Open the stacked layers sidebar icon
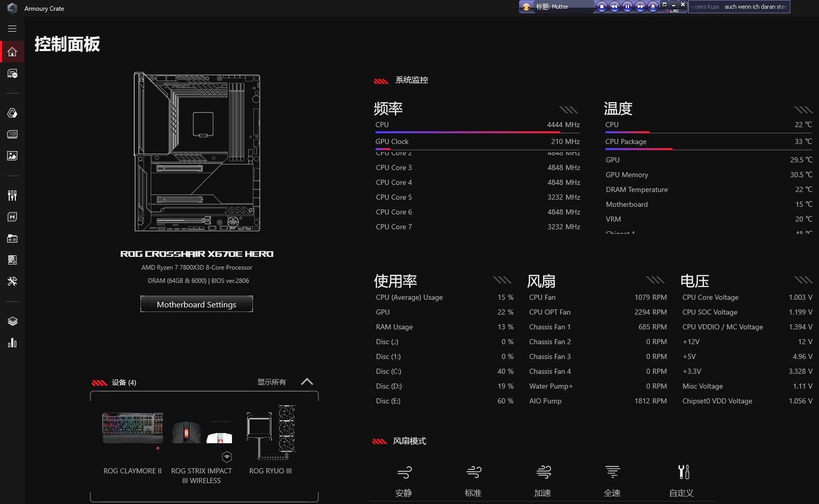 click(12, 321)
